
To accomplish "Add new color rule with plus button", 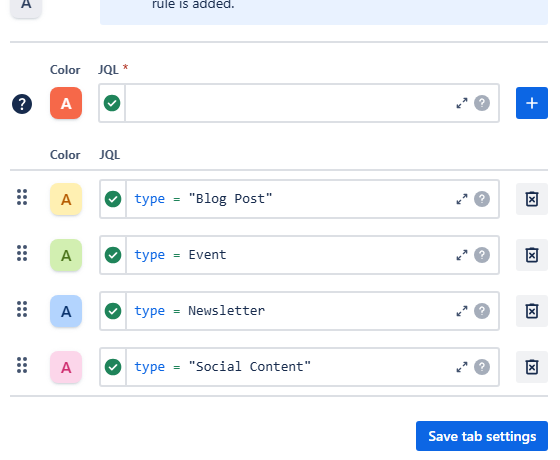I will 531,103.
